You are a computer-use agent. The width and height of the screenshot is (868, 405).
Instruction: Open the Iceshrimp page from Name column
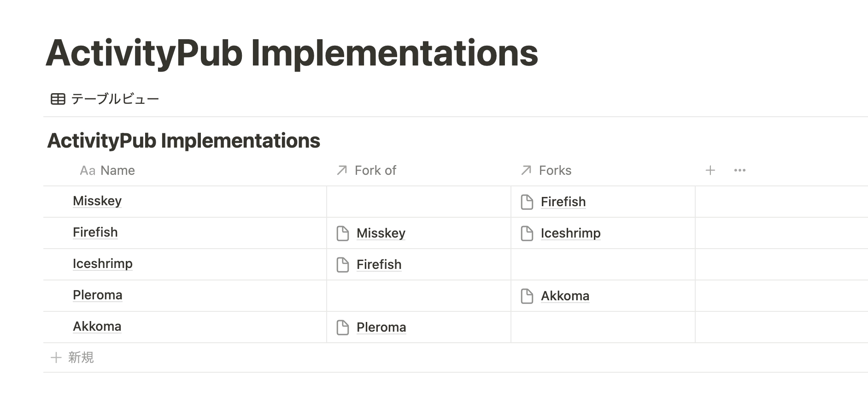tap(103, 264)
